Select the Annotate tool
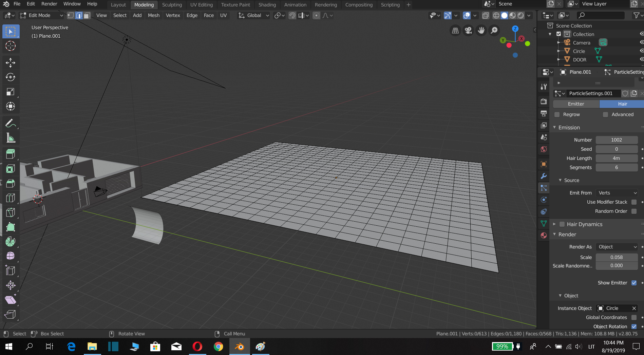Screen dimensions: 644x355 (11, 123)
